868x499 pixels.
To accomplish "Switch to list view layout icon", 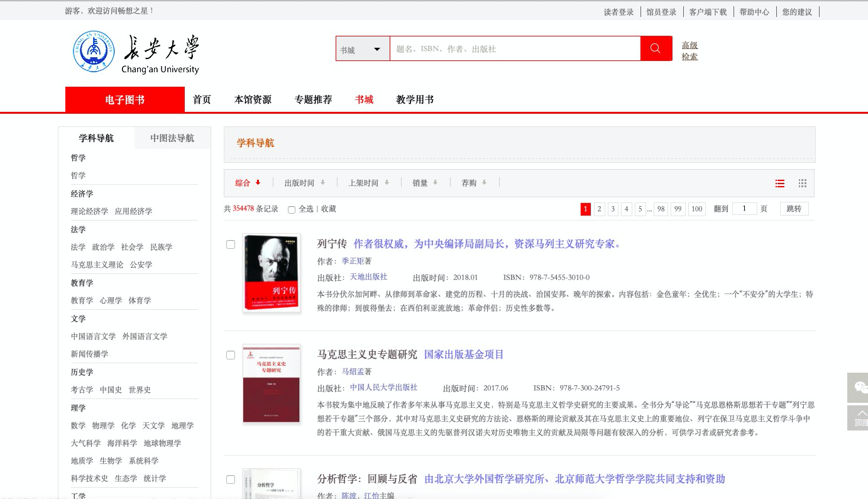I will click(780, 184).
